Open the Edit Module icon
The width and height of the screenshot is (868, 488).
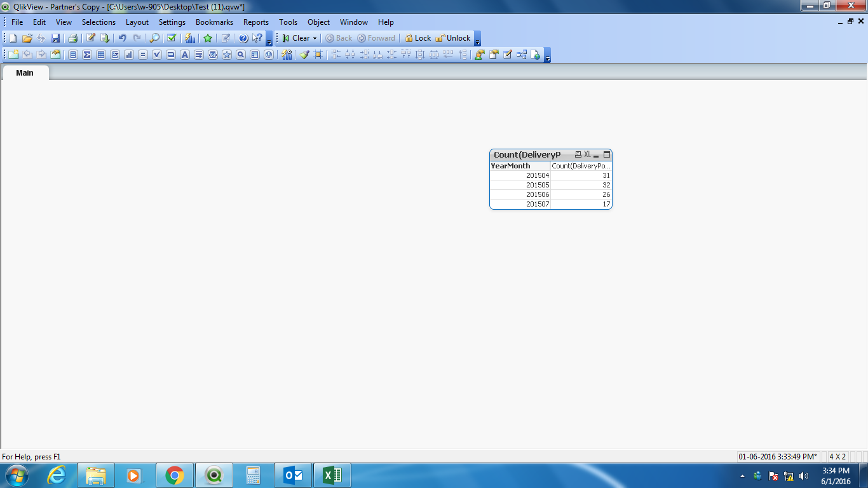[x=508, y=55]
